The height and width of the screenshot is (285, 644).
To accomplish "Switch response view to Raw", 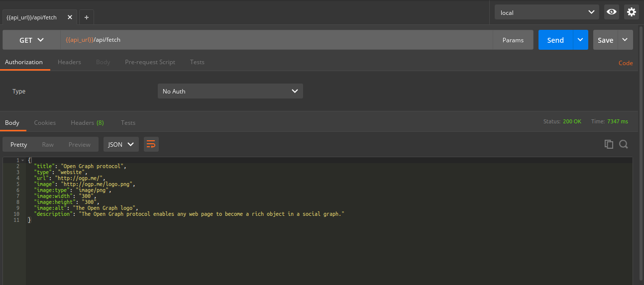I will pyautogui.click(x=48, y=144).
